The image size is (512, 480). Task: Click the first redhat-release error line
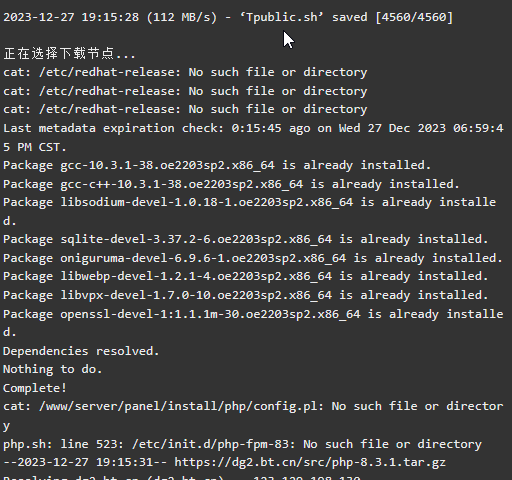point(185,72)
